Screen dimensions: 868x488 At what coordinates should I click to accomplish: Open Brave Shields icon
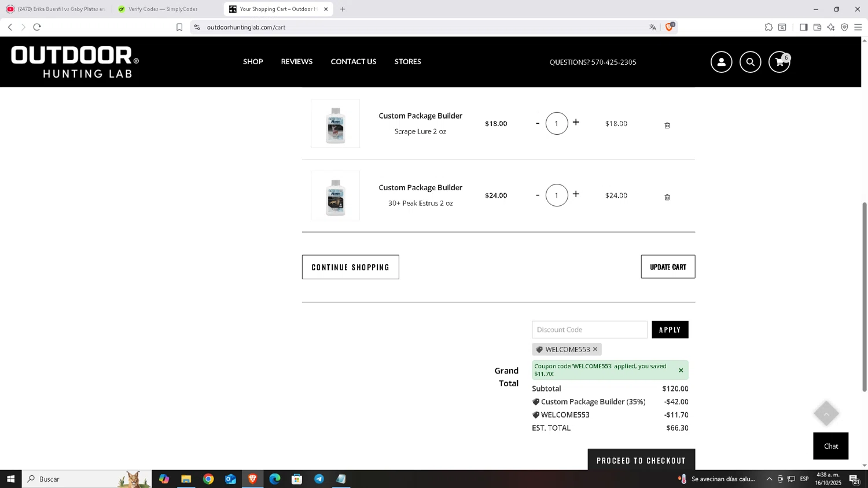(670, 27)
